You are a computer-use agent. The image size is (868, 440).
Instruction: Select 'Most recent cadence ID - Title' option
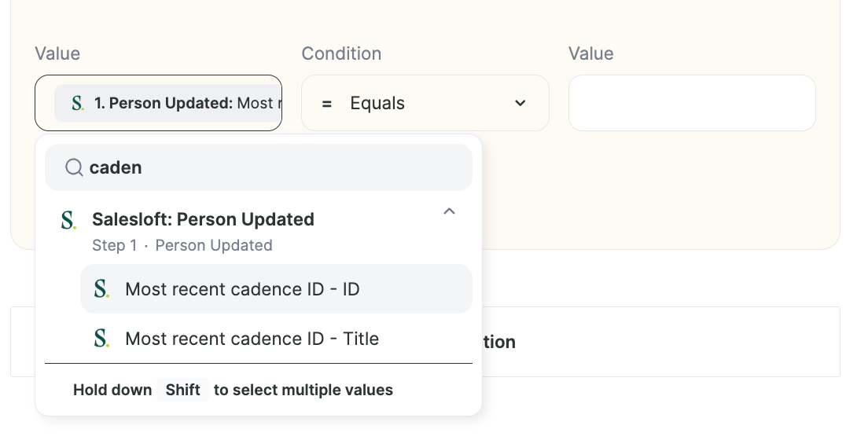point(276,338)
